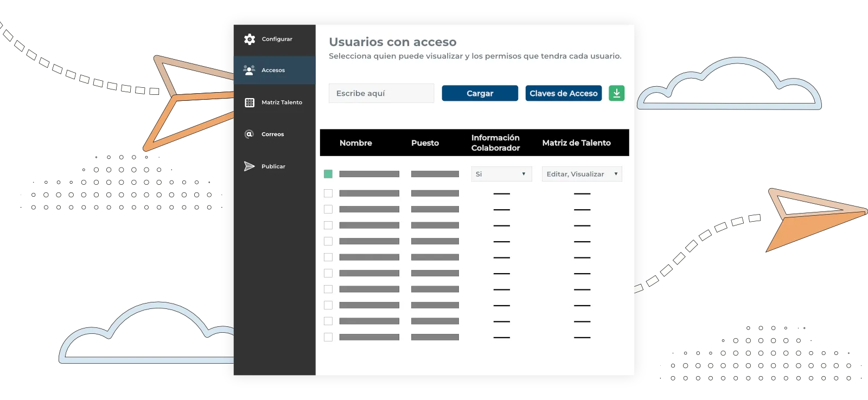Screen dimensions: 868x400
Task: Select the third row checkbox
Action: click(328, 209)
